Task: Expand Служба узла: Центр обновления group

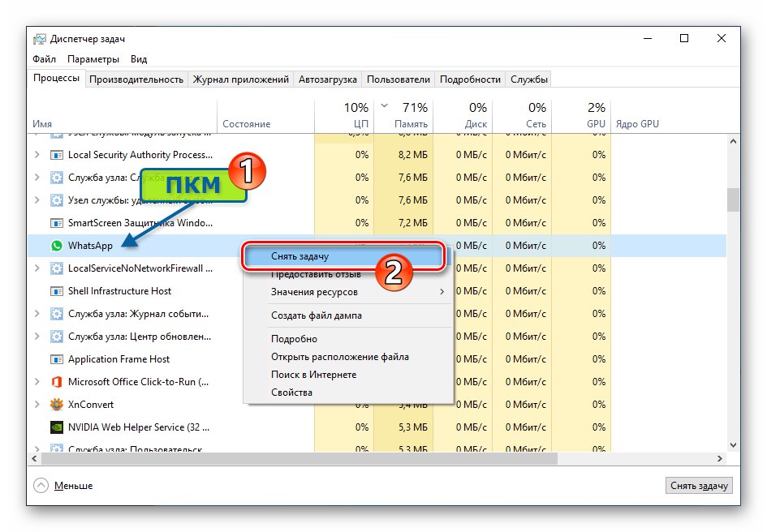Action: click(37, 337)
